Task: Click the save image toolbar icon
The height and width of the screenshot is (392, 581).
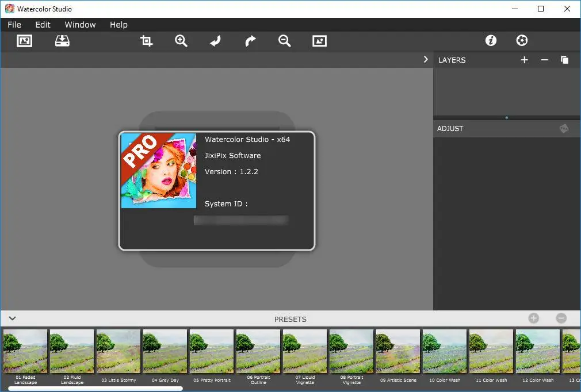Action: 62,41
